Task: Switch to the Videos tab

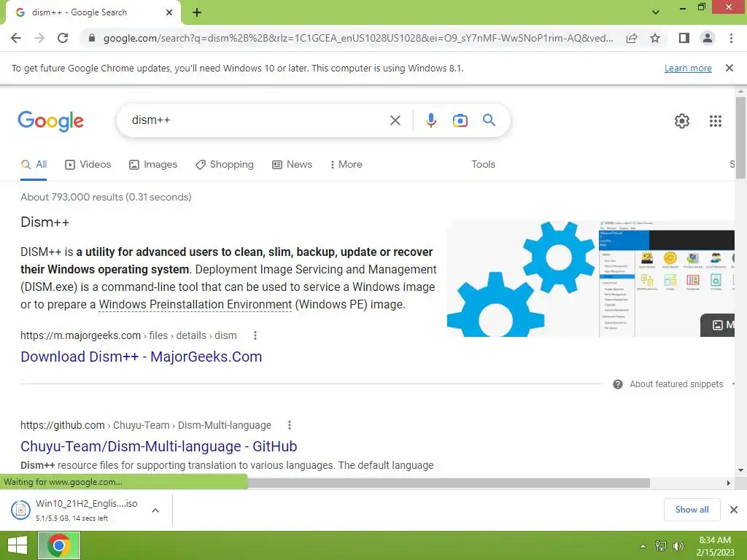Action: [x=88, y=165]
